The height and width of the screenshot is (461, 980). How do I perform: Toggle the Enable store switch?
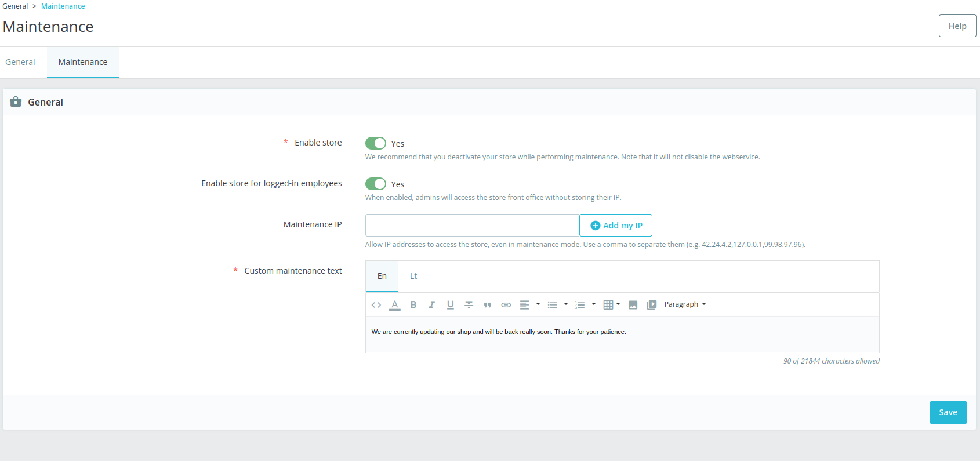pos(376,143)
